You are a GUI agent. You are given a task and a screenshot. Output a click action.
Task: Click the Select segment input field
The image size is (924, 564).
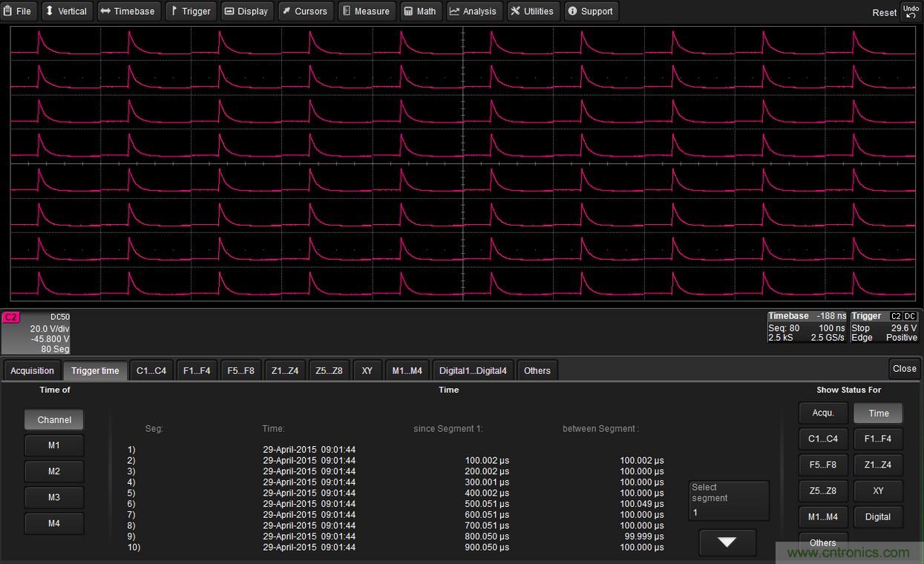728,502
